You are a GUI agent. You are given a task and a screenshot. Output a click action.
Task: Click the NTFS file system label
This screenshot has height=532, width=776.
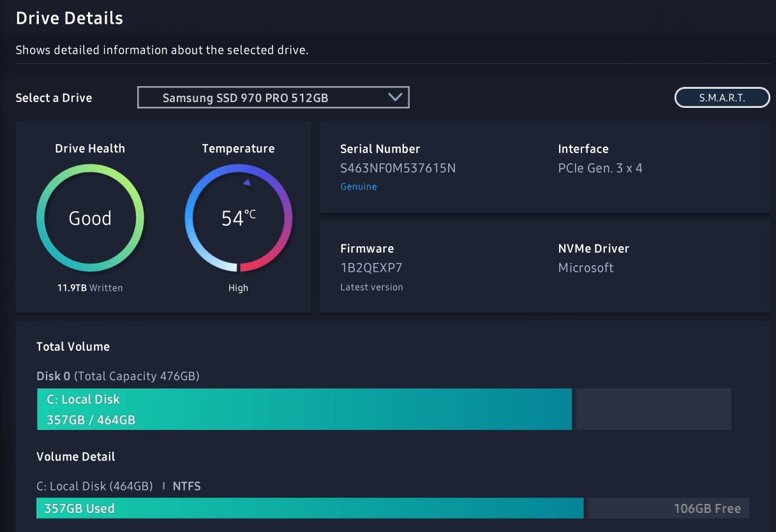click(186, 486)
